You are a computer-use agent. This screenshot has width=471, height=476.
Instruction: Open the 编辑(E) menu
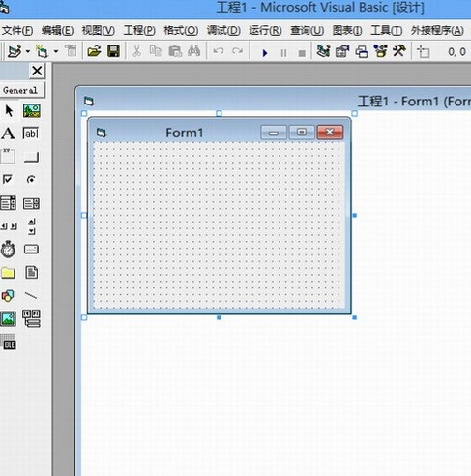pyautogui.click(x=57, y=31)
